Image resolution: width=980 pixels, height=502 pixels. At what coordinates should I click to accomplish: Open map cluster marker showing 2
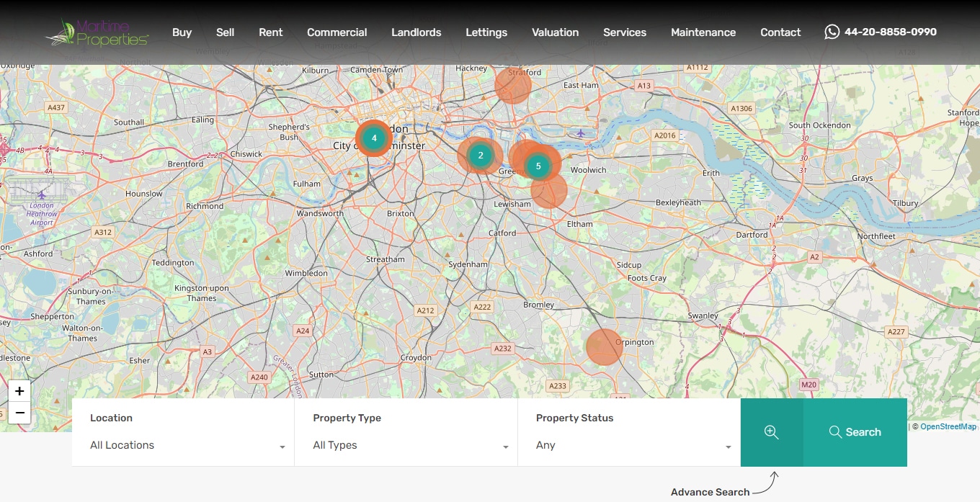pos(481,156)
